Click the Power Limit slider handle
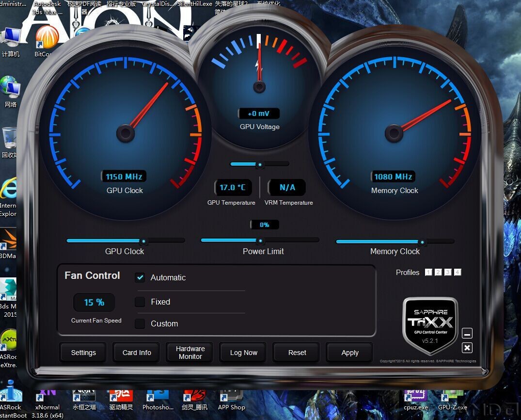Image resolution: width=521 pixels, height=420 pixels. (261, 241)
